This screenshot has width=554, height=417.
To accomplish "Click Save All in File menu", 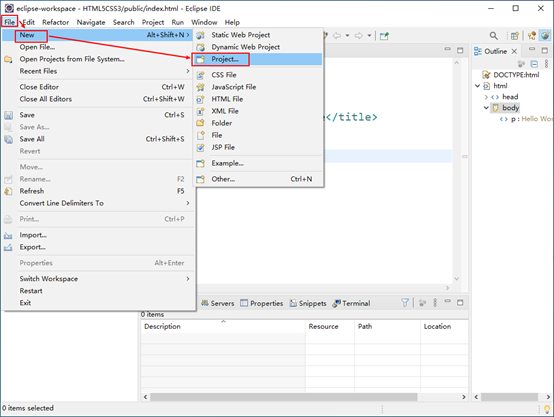I will click(98, 139).
